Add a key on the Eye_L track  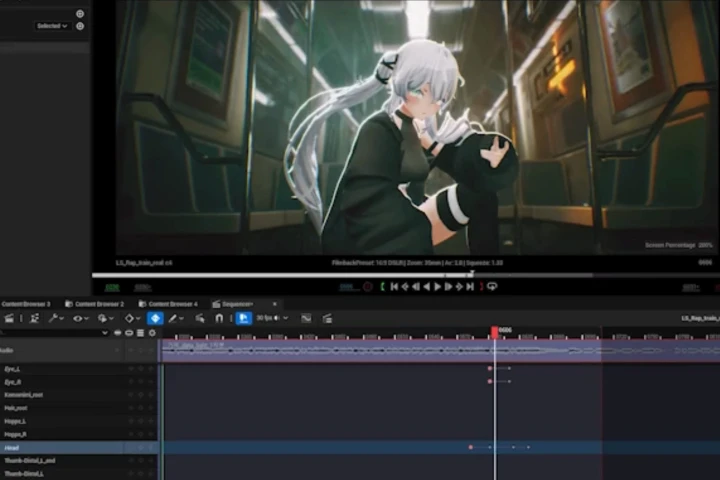point(141,369)
